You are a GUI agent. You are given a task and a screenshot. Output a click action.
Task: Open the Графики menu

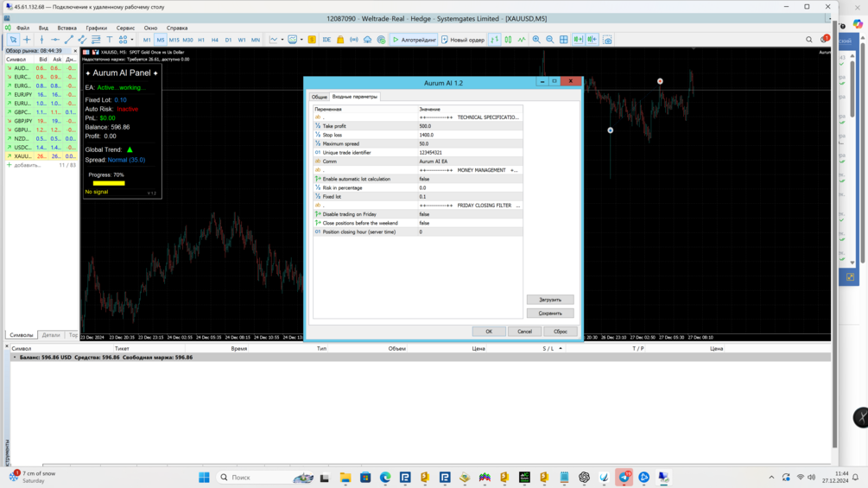(97, 28)
